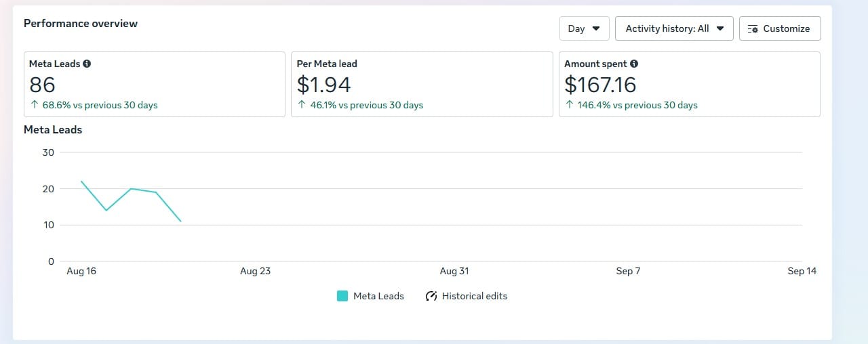Image resolution: width=868 pixels, height=344 pixels.
Task: Toggle Historical edits legend text
Action: tap(474, 296)
